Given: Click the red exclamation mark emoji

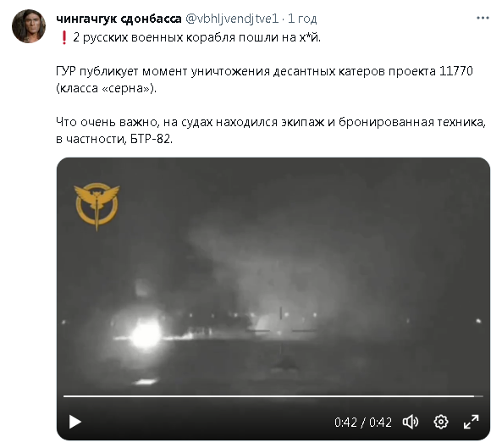Looking at the screenshot, I should 63,37.
